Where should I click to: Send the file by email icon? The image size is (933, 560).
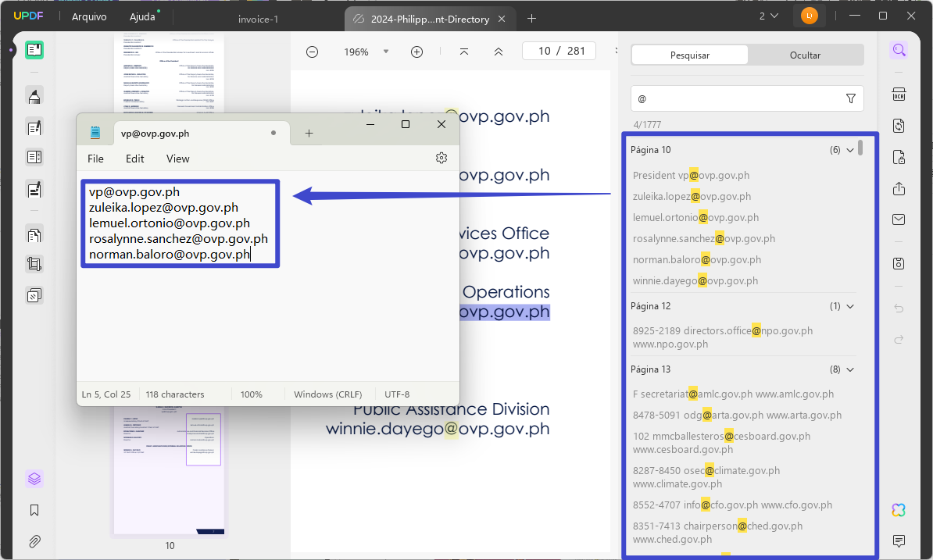tap(899, 219)
